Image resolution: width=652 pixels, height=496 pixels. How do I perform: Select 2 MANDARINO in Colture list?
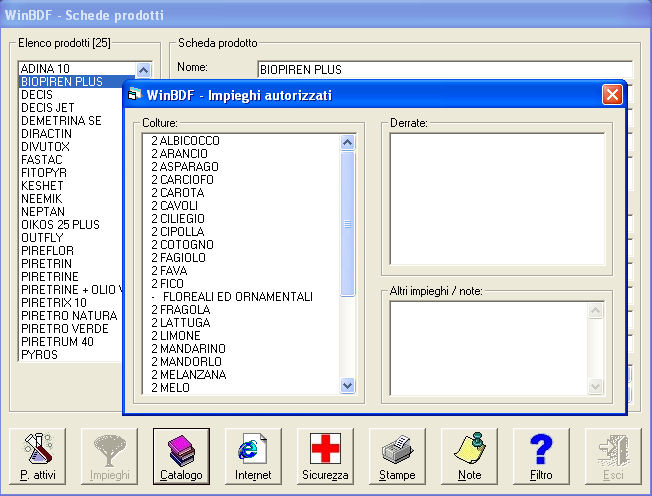242,348
